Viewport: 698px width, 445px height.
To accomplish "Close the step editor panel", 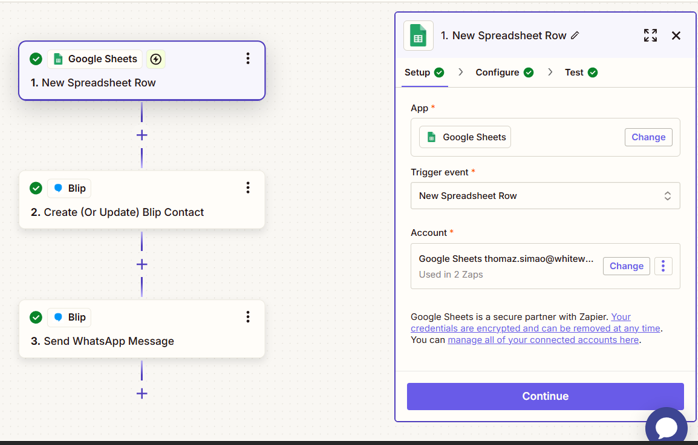I will (676, 35).
